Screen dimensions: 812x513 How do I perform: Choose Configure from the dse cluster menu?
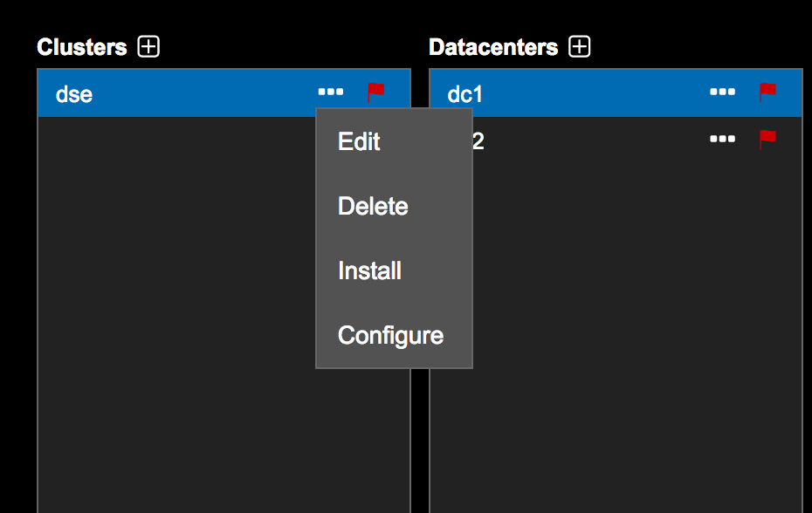pyautogui.click(x=390, y=335)
